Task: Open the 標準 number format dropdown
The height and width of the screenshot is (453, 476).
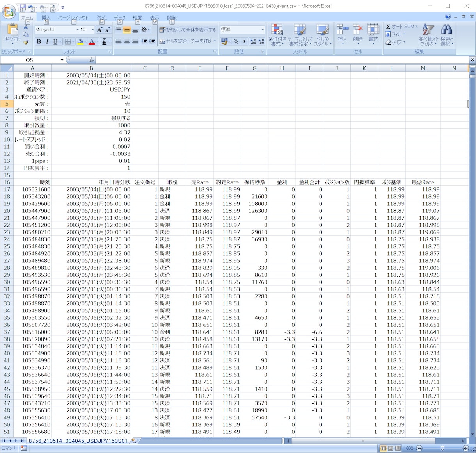Action: tap(263, 30)
